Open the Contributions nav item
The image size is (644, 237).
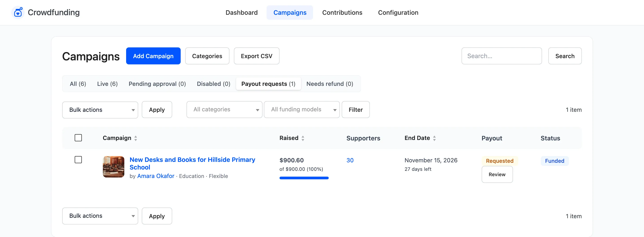click(342, 13)
